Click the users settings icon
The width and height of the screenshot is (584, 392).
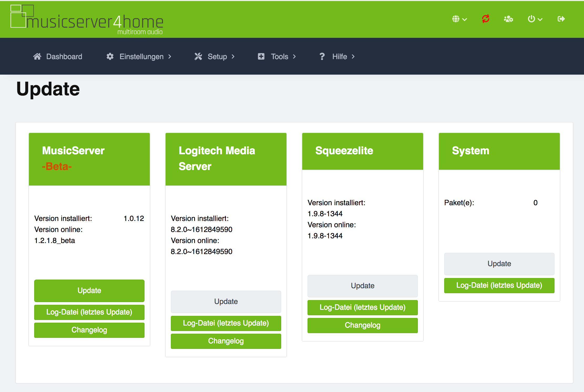(508, 19)
